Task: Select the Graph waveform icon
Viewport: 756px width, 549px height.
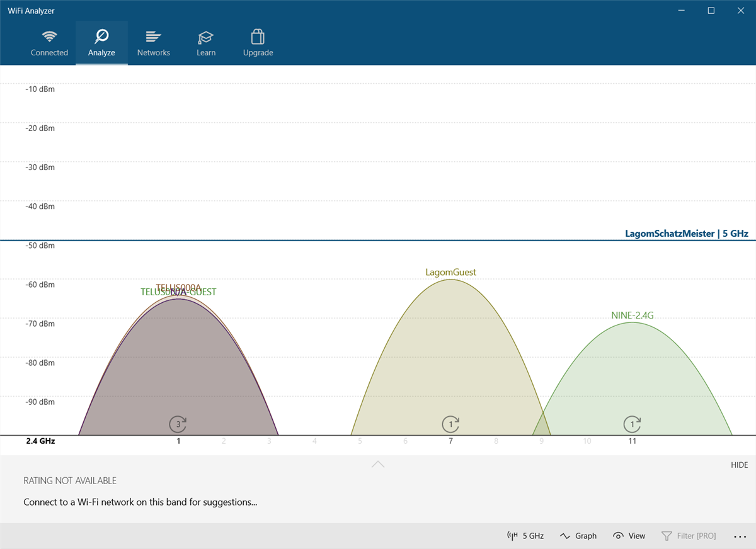Action: (566, 535)
